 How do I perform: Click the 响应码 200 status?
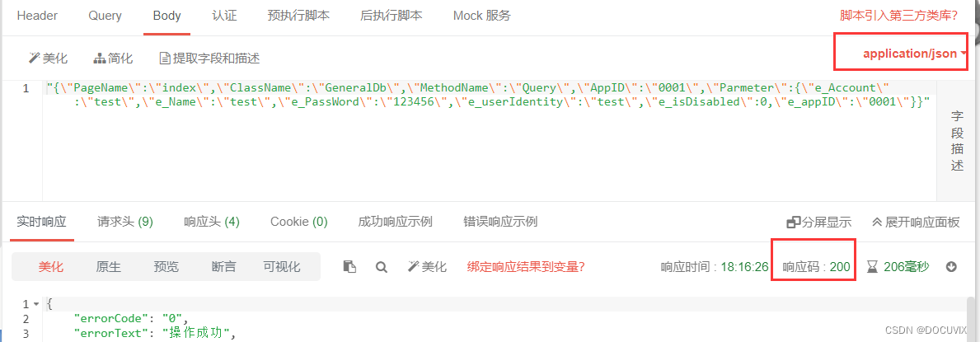[x=816, y=267]
